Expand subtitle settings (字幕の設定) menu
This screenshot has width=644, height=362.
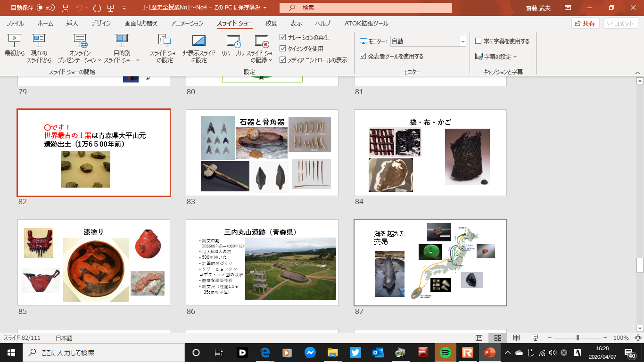point(496,57)
